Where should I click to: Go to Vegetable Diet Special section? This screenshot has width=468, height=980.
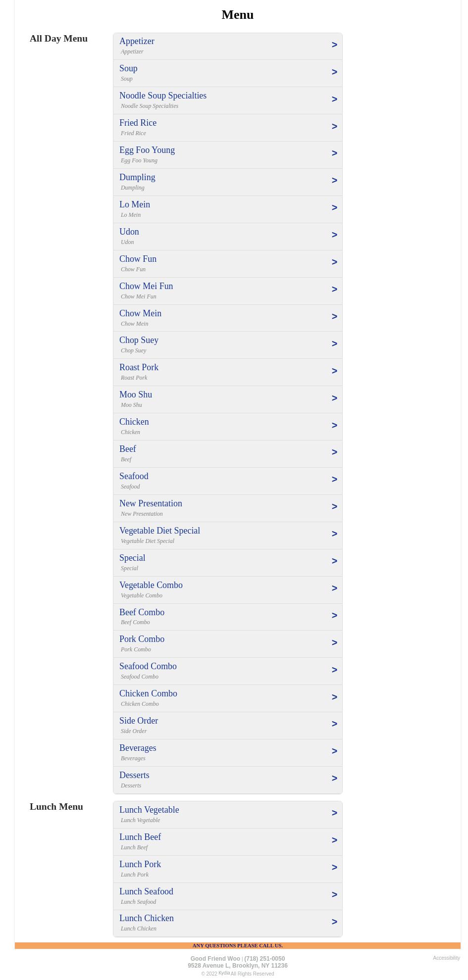tap(159, 531)
